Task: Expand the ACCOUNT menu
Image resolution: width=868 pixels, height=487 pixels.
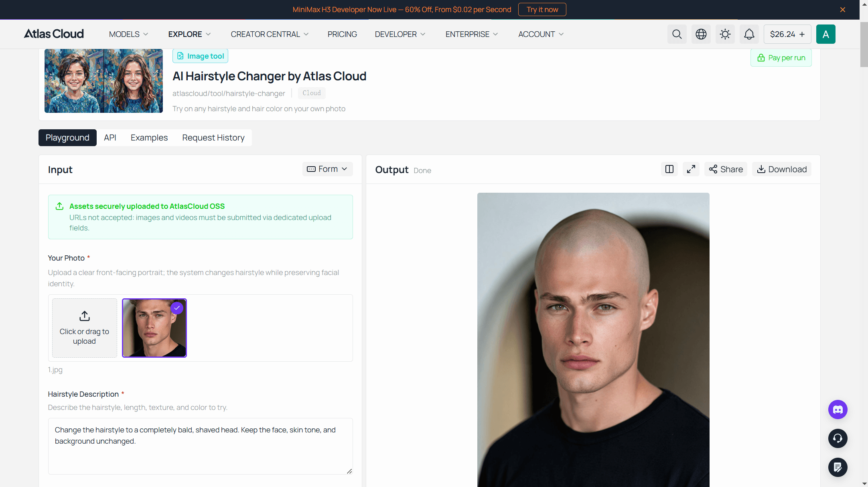Action: 541,34
